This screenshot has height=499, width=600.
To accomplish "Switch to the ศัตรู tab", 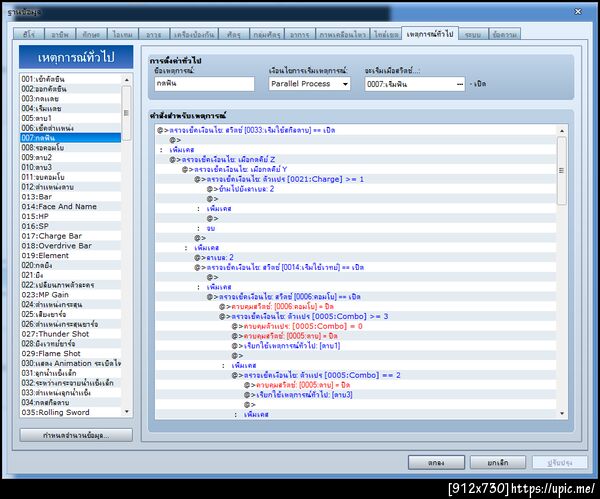I will [x=234, y=34].
